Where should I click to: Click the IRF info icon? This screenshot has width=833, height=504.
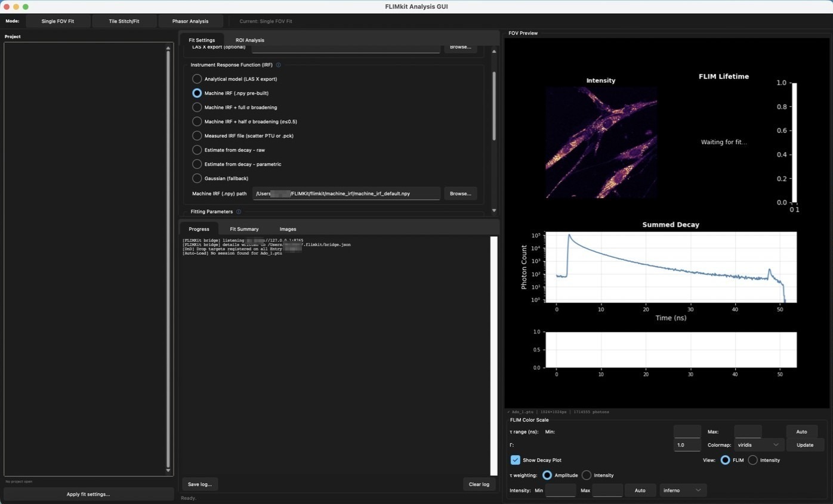[x=278, y=65]
